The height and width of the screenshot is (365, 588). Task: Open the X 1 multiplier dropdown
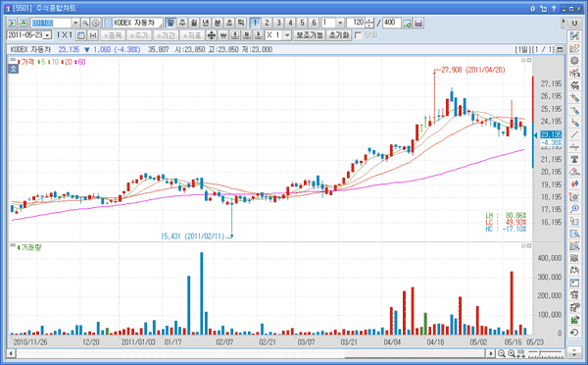[x=287, y=35]
